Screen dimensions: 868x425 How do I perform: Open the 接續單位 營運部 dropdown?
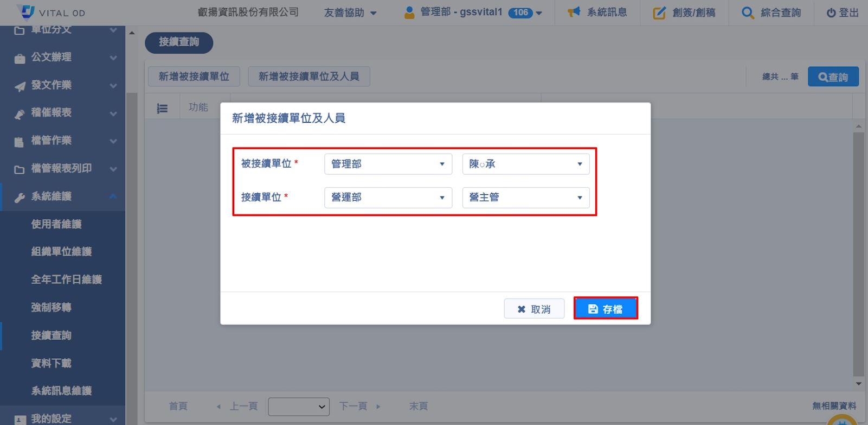388,198
